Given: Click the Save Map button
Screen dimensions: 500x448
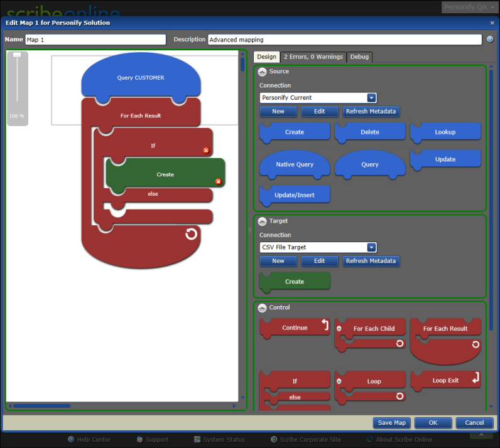Looking at the screenshot, I should [391, 423].
